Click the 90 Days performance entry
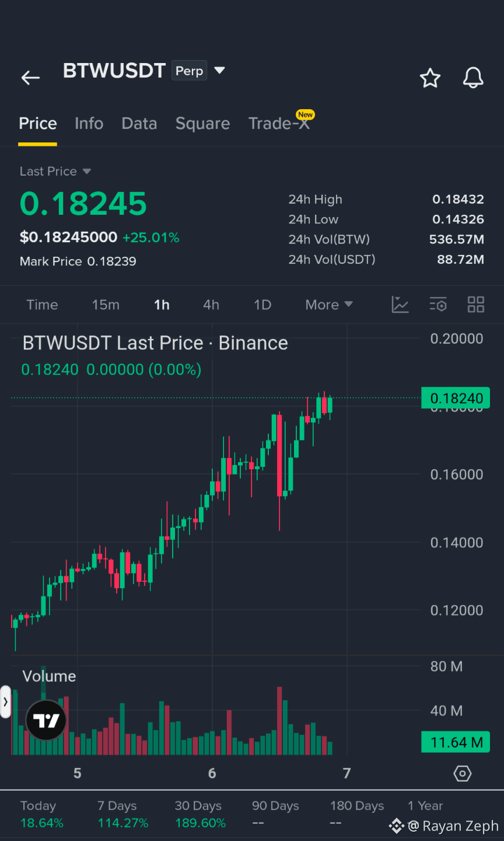The width and height of the screenshot is (504, 841). 275,814
